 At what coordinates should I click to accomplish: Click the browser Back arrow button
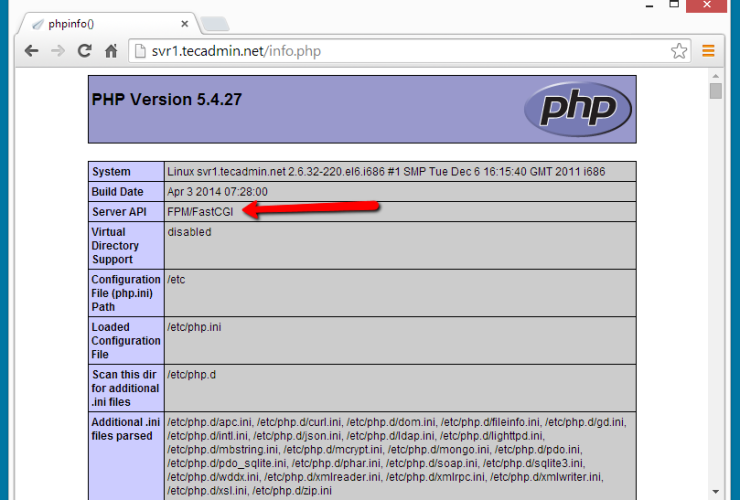tap(31, 51)
